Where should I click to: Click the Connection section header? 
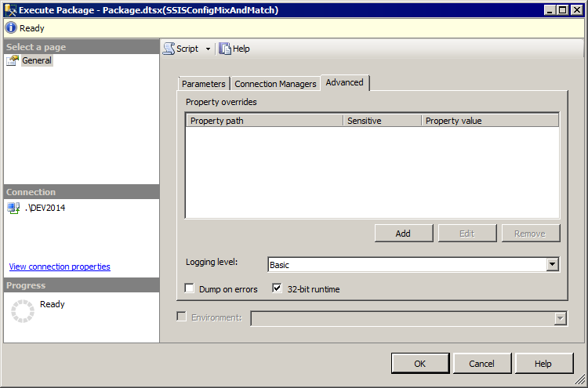[82, 192]
